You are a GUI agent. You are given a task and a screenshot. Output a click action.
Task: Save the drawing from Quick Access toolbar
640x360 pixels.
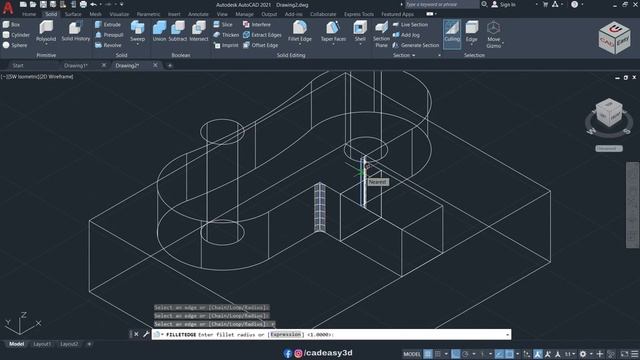point(43,4)
